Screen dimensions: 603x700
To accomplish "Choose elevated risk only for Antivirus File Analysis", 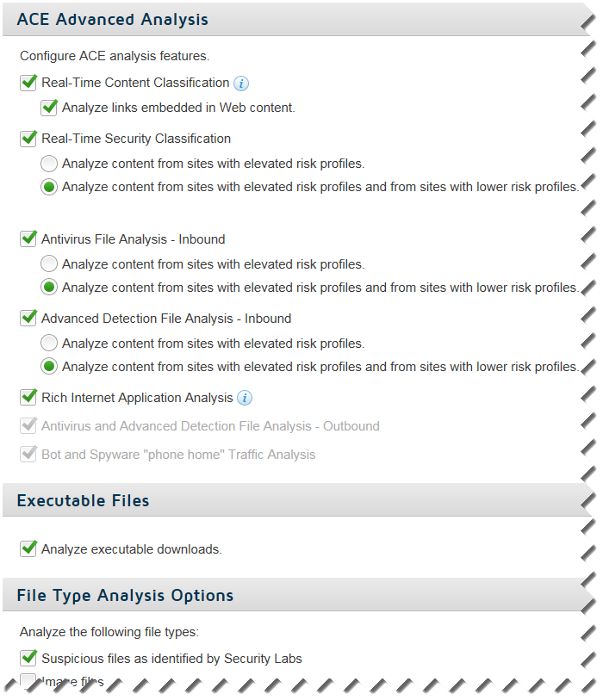I will (x=49, y=263).
